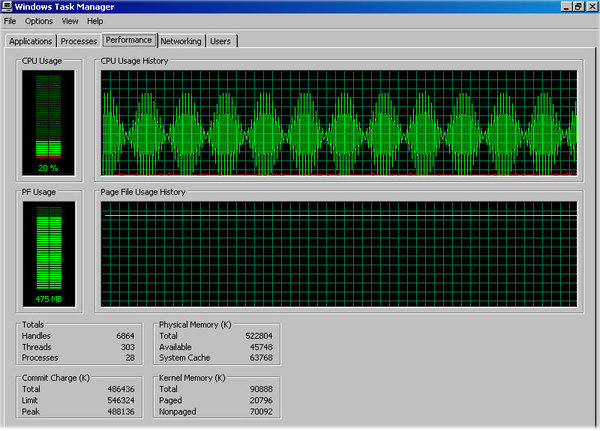Close the Windows Task Manager window
The image size is (600, 431).
(591, 7)
